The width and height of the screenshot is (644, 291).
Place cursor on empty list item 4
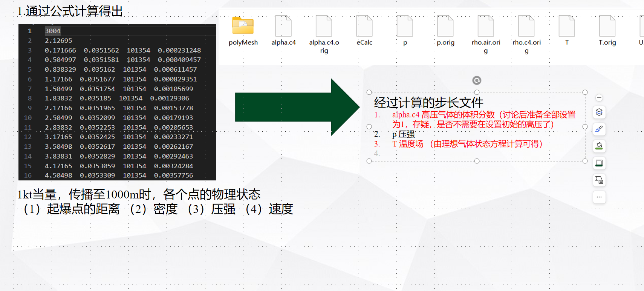pyautogui.click(x=377, y=154)
